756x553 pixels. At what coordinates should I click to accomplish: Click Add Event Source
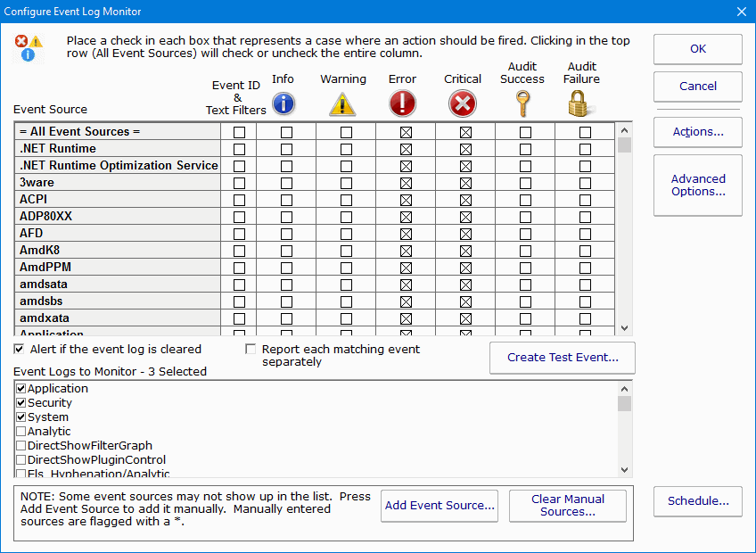[439, 505]
